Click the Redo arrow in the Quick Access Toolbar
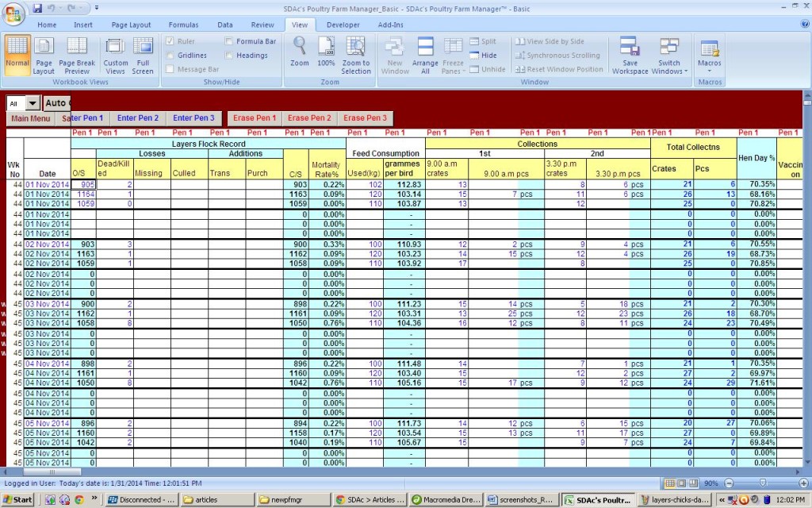Screen dimensions: 812x508 (71, 8)
